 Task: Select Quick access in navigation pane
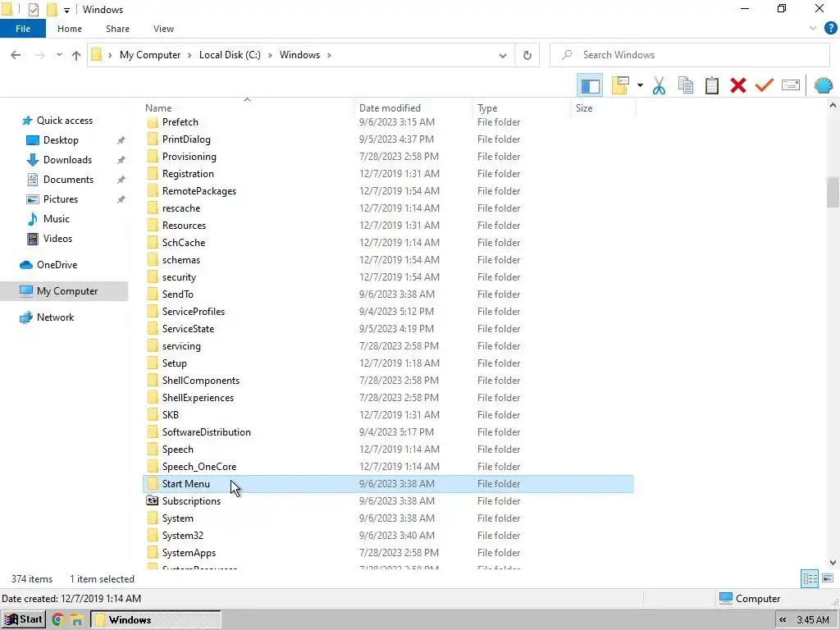(64, 121)
